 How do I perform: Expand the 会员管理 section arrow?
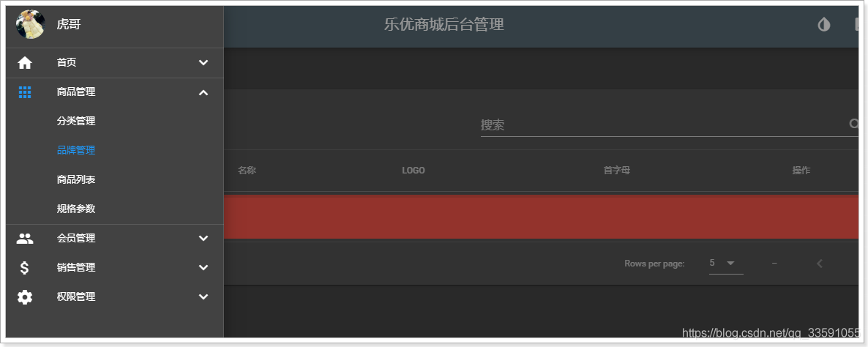click(x=203, y=239)
